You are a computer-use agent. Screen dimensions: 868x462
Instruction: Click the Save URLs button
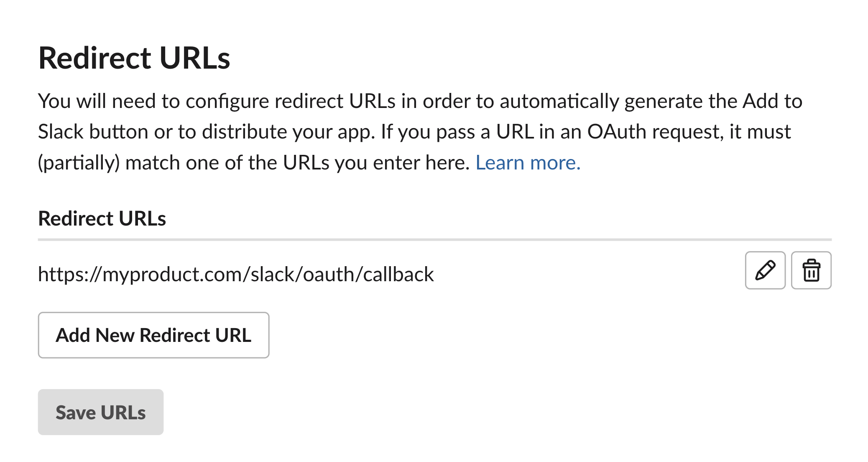101,412
